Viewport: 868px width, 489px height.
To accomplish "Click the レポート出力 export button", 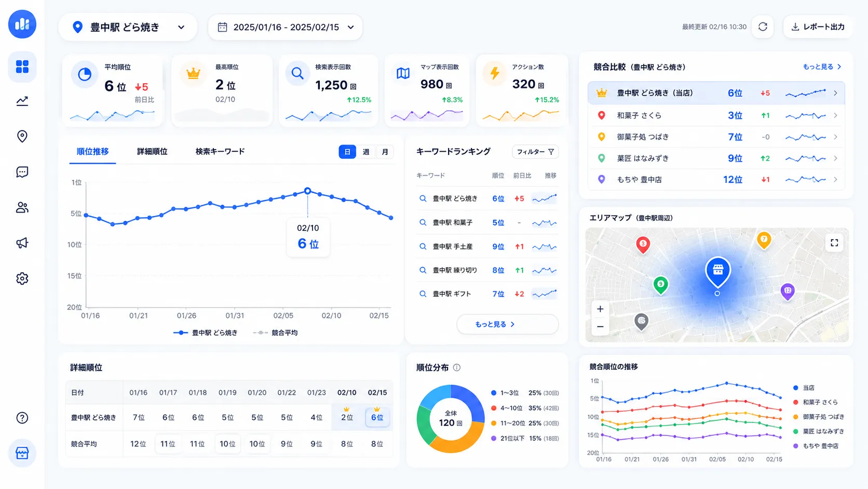I will (818, 27).
